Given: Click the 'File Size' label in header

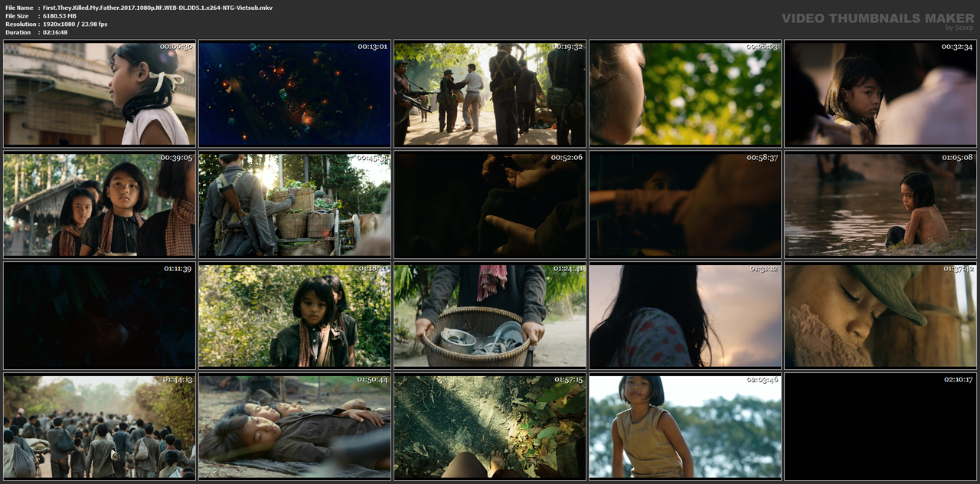Looking at the screenshot, I should (x=17, y=16).
